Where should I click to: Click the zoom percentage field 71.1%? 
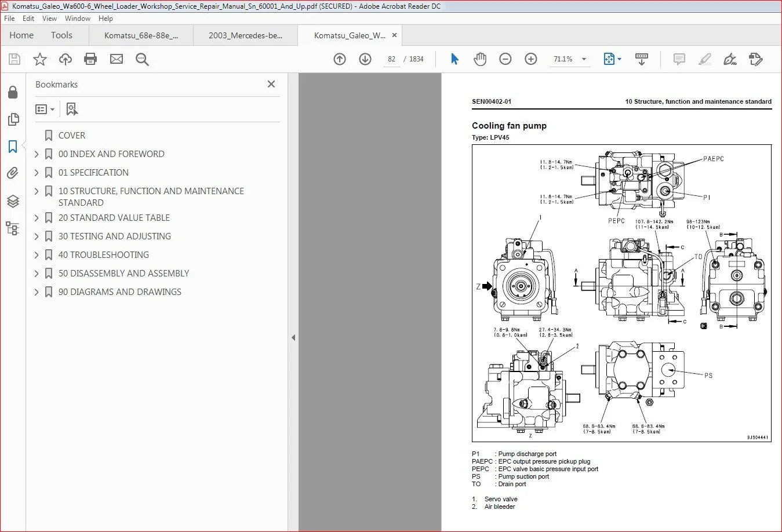pyautogui.click(x=563, y=59)
